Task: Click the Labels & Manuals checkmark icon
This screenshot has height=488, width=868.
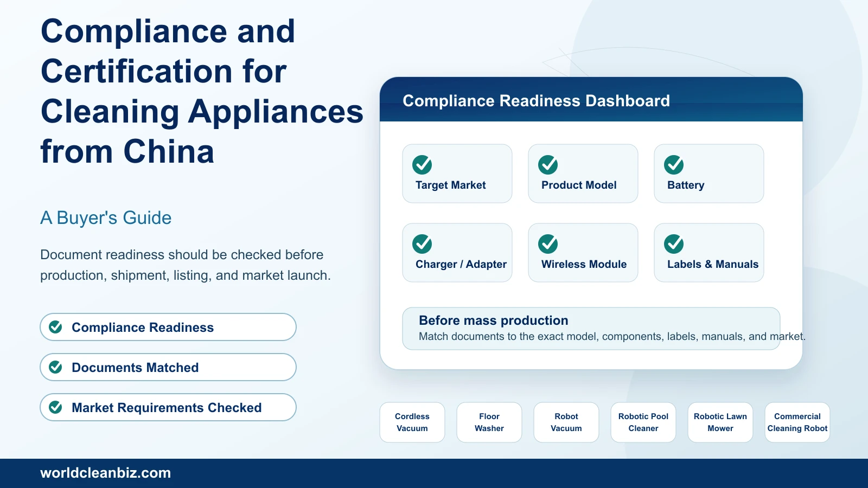Action: 674,244
